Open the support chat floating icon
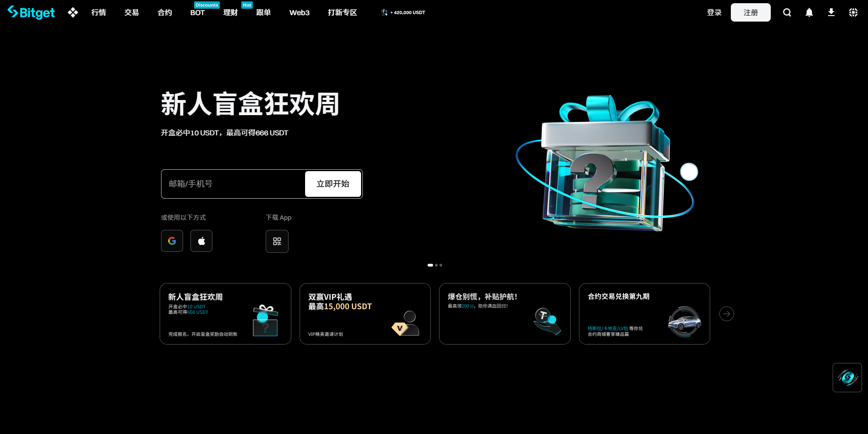868x434 pixels. pos(847,378)
